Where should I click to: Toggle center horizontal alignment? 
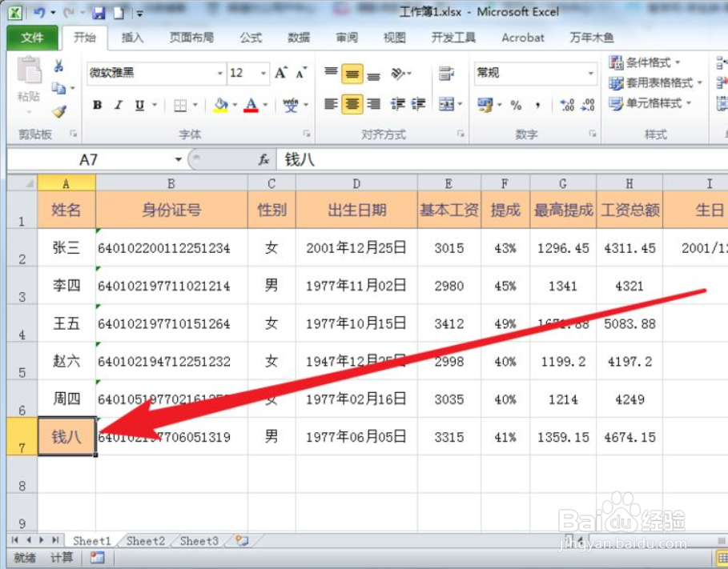352,104
